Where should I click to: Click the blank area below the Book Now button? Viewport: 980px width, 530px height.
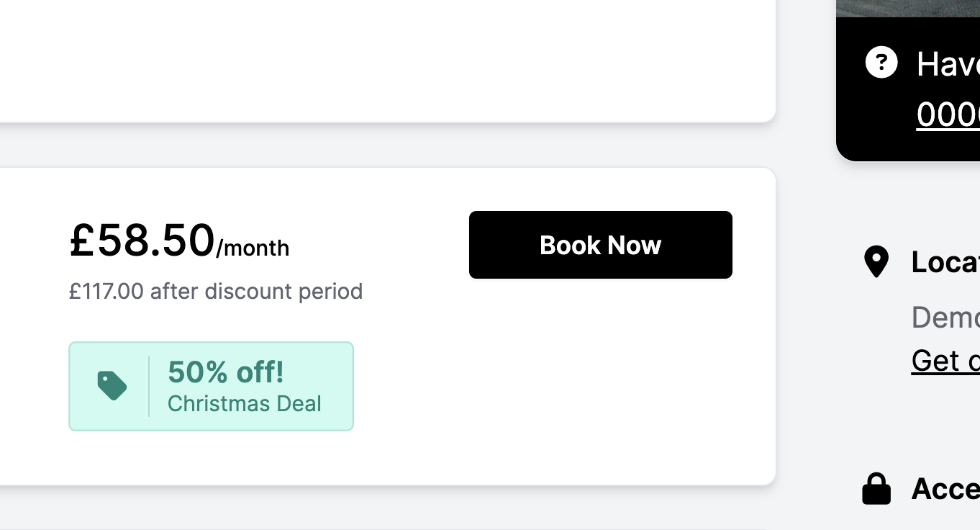click(x=600, y=374)
